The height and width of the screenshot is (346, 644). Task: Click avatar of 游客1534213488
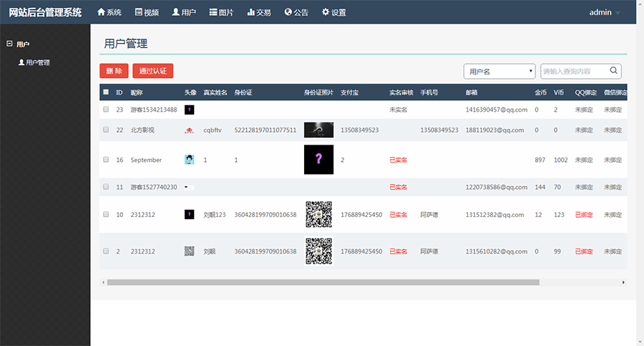190,110
